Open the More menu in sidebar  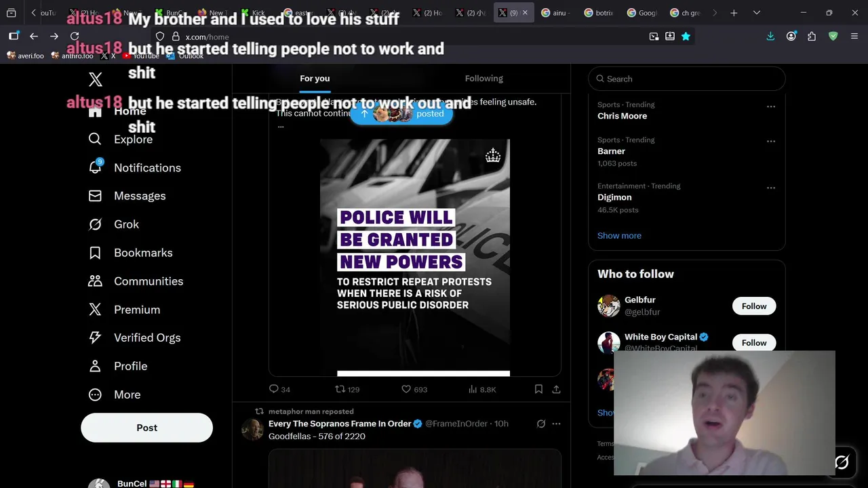tap(114, 394)
